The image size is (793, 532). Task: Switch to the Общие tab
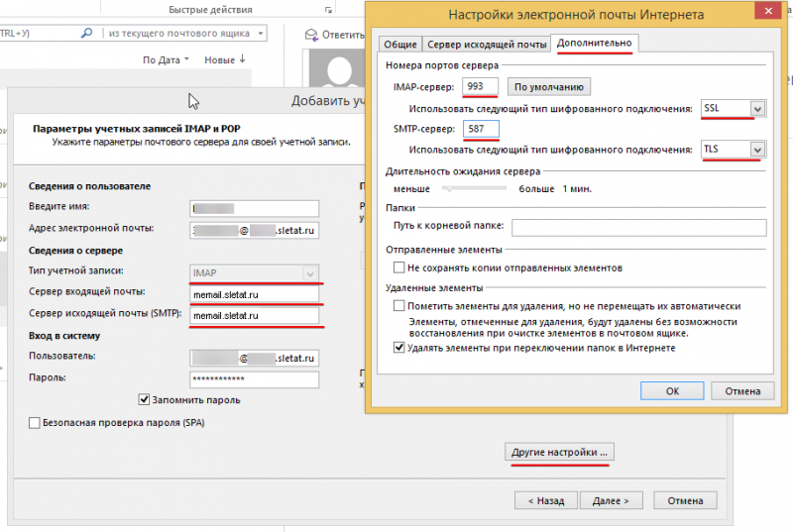click(400, 45)
